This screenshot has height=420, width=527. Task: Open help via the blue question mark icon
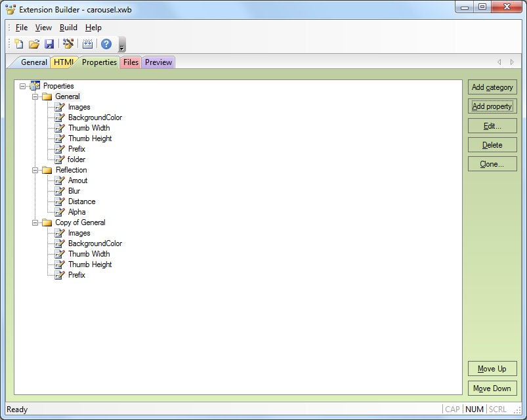click(x=106, y=44)
